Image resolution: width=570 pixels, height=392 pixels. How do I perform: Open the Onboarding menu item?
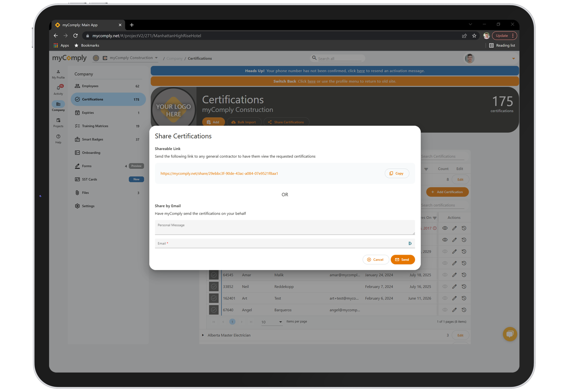pyautogui.click(x=108, y=153)
